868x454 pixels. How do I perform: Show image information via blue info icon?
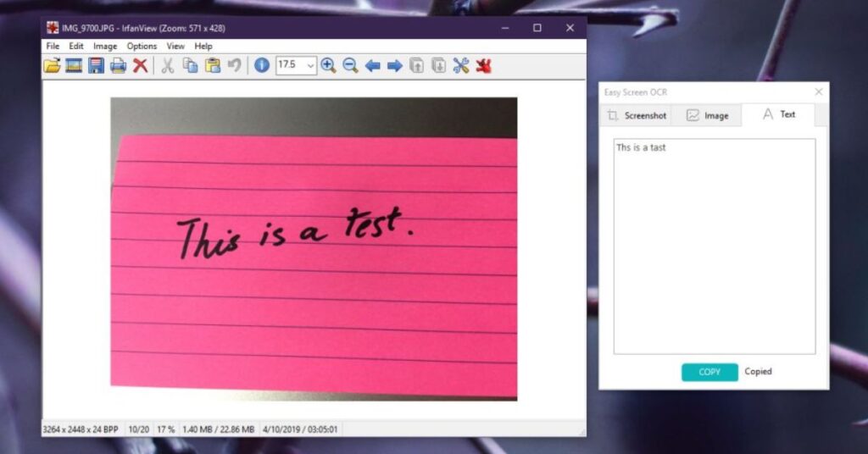[x=262, y=65]
